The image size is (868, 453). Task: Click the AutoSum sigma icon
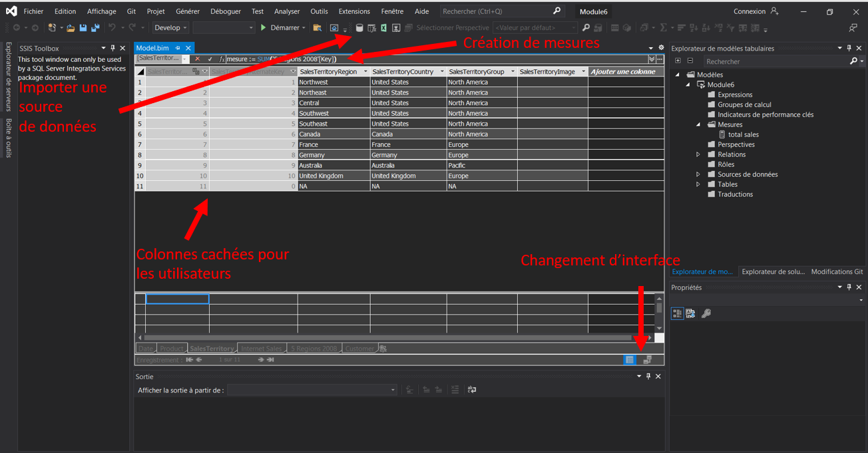663,28
